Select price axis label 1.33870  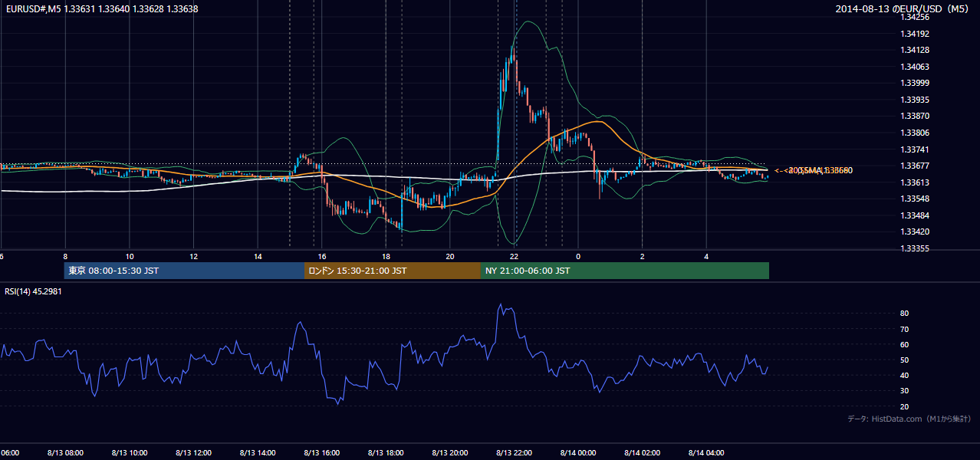[x=914, y=116]
